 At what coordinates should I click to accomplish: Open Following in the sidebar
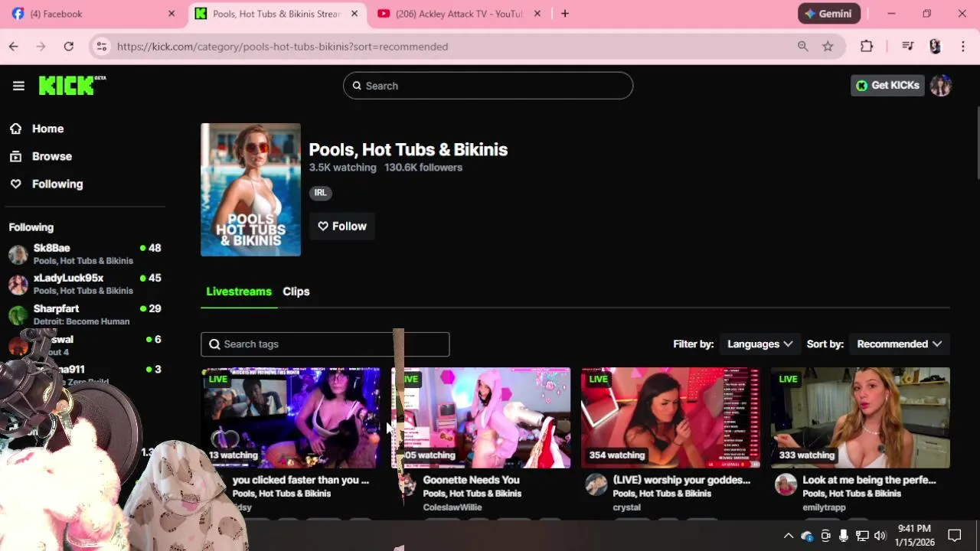[57, 184]
